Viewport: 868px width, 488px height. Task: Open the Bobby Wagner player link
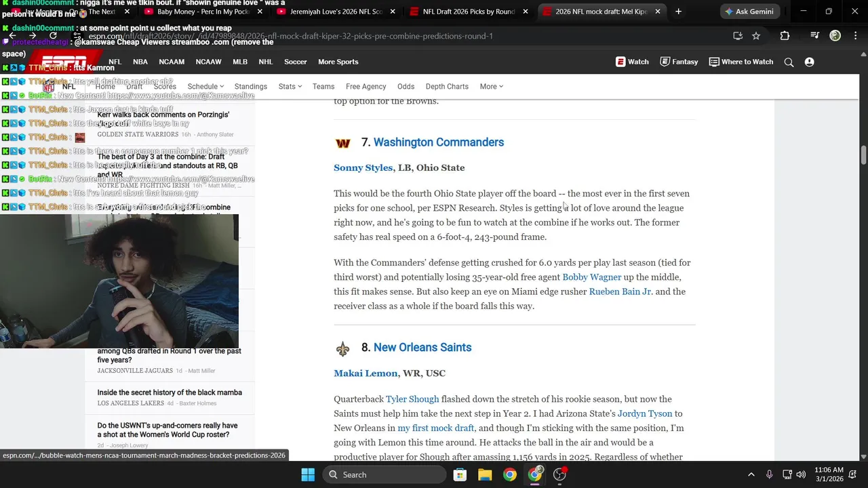click(591, 277)
